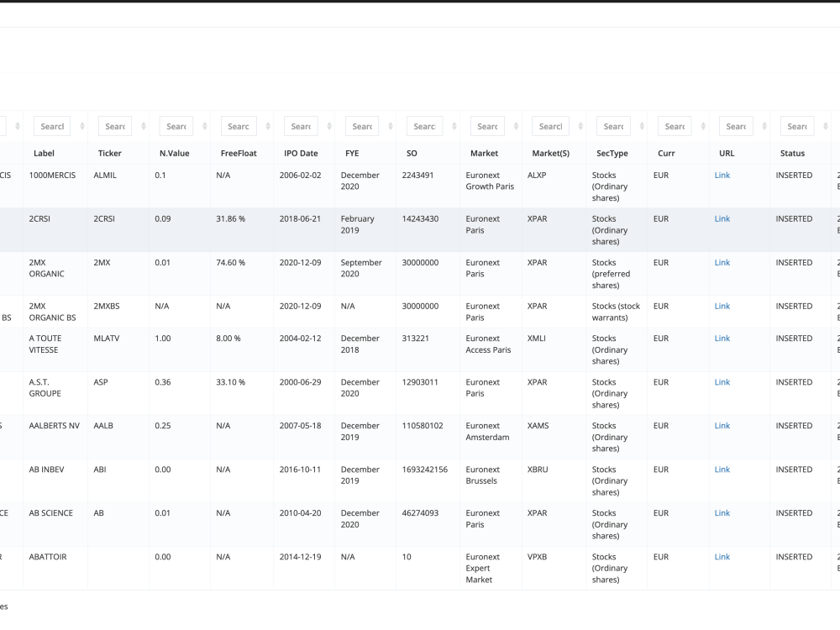The height and width of the screenshot is (630, 840).
Task: Select the Euronext Amsterdam cell
Action: pos(491,437)
